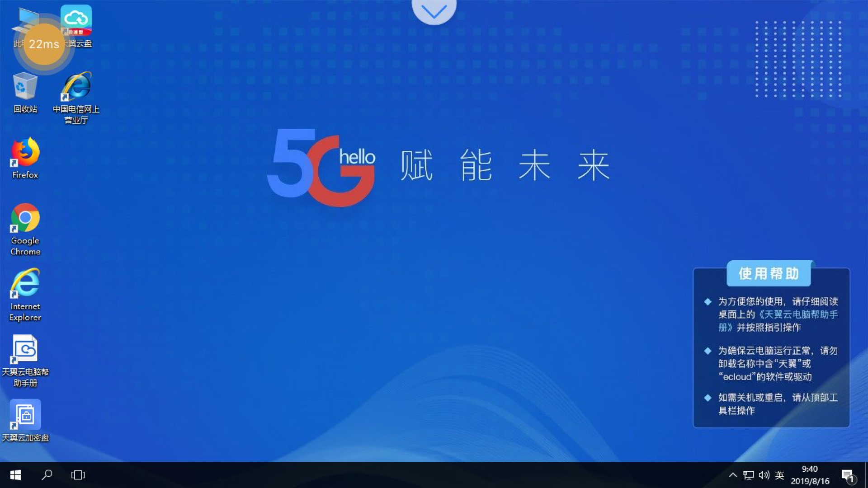
Task: Toggle Task View virtual desktops
Action: point(78,474)
